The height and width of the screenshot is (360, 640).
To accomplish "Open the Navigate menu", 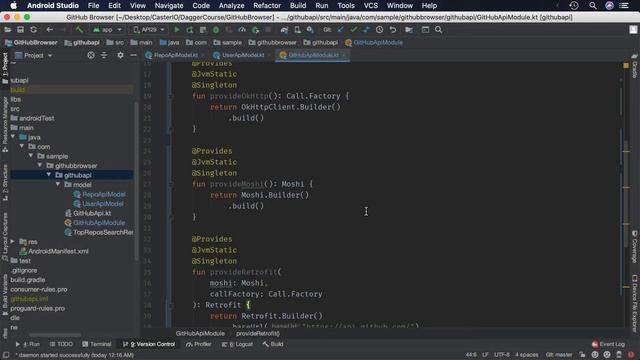I will coord(169,6).
